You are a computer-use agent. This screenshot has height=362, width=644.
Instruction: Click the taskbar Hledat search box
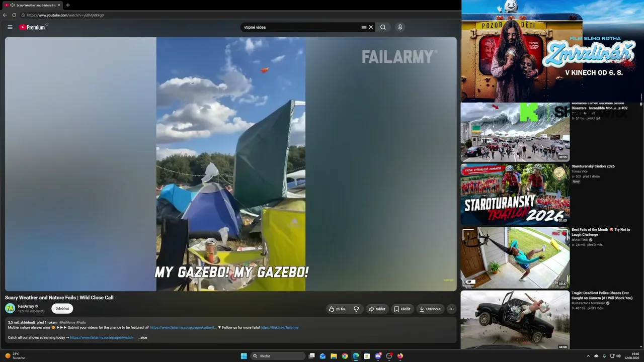[278, 356]
